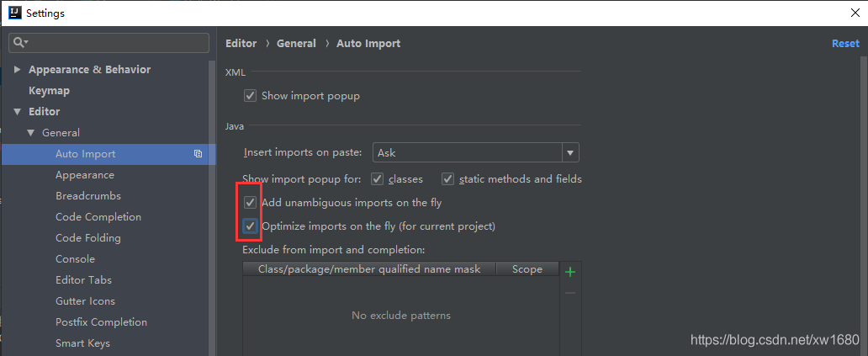The width and height of the screenshot is (868, 356).
Task: Click the copy icon beside Auto Import
Action: click(198, 154)
